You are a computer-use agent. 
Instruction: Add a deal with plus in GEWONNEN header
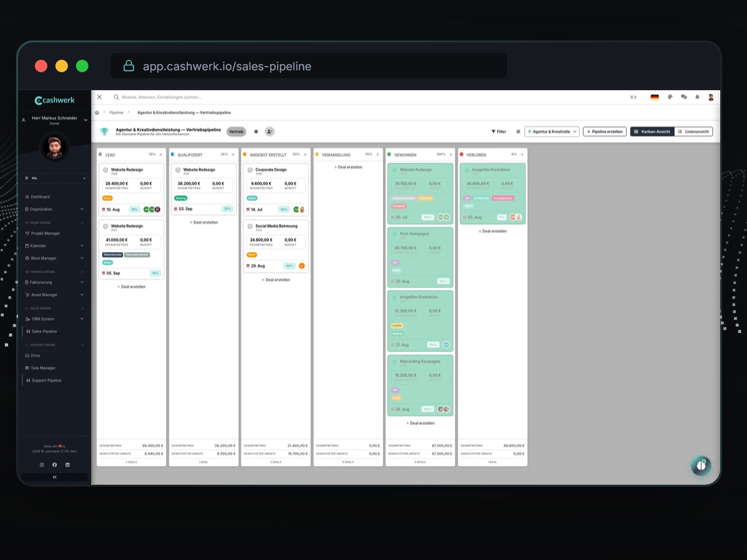point(450,154)
